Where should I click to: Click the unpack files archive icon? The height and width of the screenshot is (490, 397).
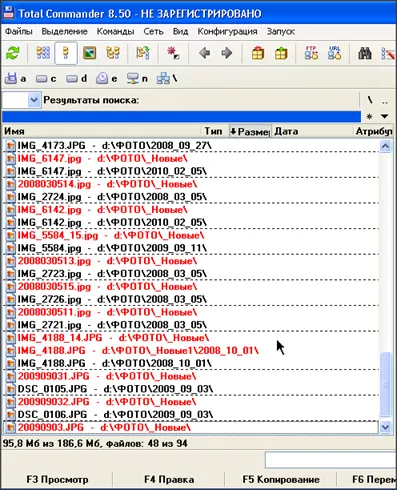pyautogui.click(x=281, y=53)
